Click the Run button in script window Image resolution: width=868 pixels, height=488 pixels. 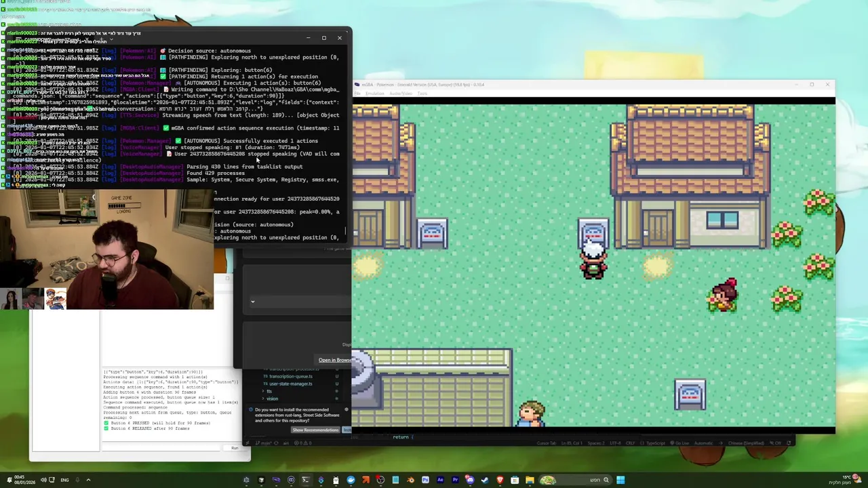(235, 448)
